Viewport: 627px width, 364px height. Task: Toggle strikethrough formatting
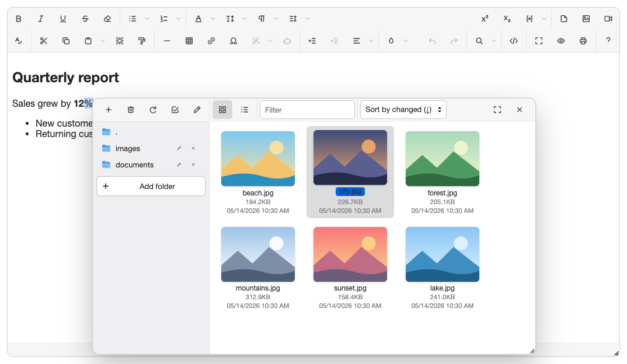pos(85,19)
